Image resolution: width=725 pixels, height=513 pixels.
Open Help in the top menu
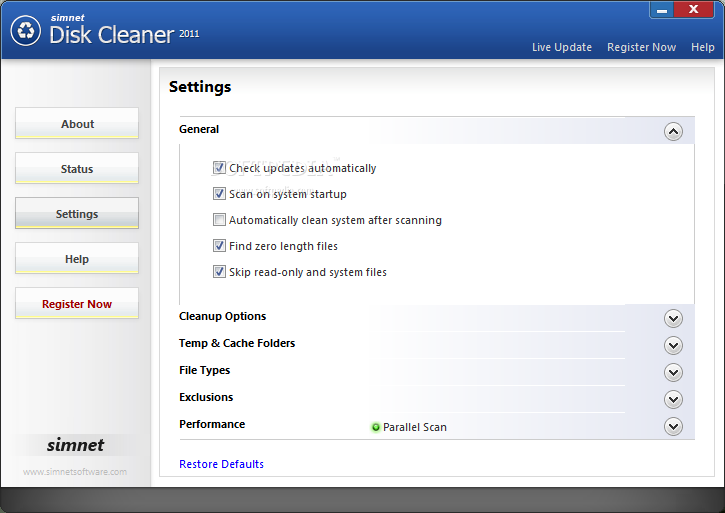point(702,47)
